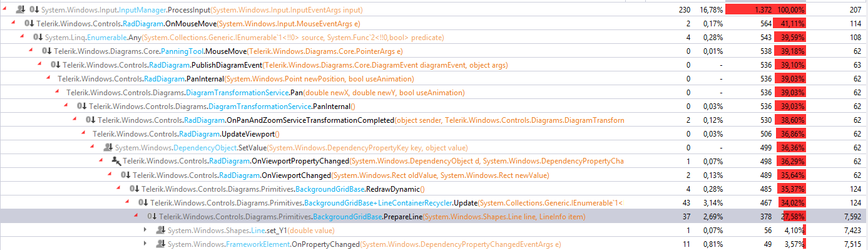Collapse the RadDiagram.UpdateViewport node
This screenshot has width=868, height=250.
tap(84, 133)
